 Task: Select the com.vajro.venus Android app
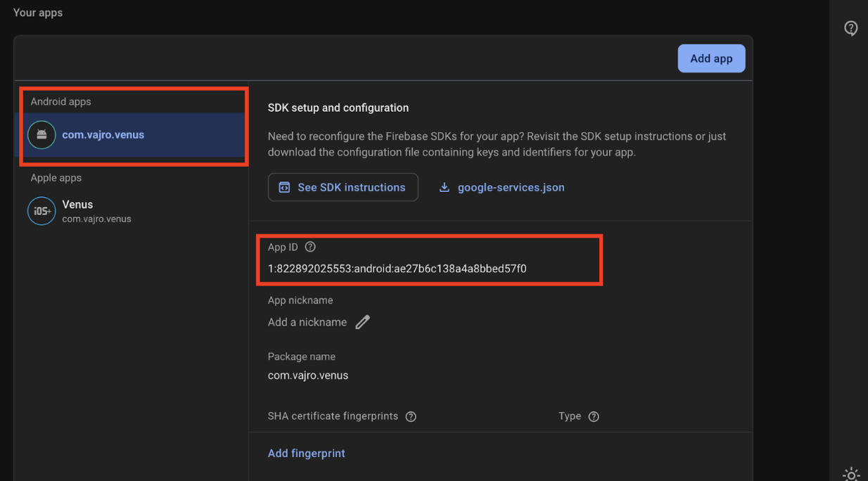(103, 134)
